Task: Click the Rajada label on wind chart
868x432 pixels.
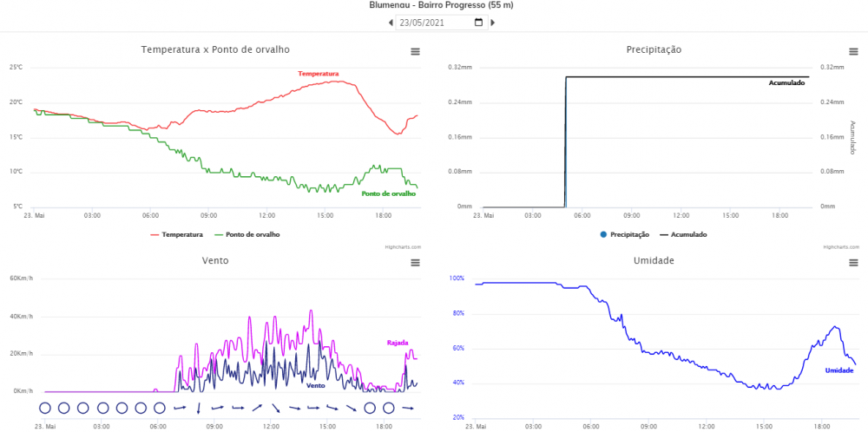Action: 397,343
